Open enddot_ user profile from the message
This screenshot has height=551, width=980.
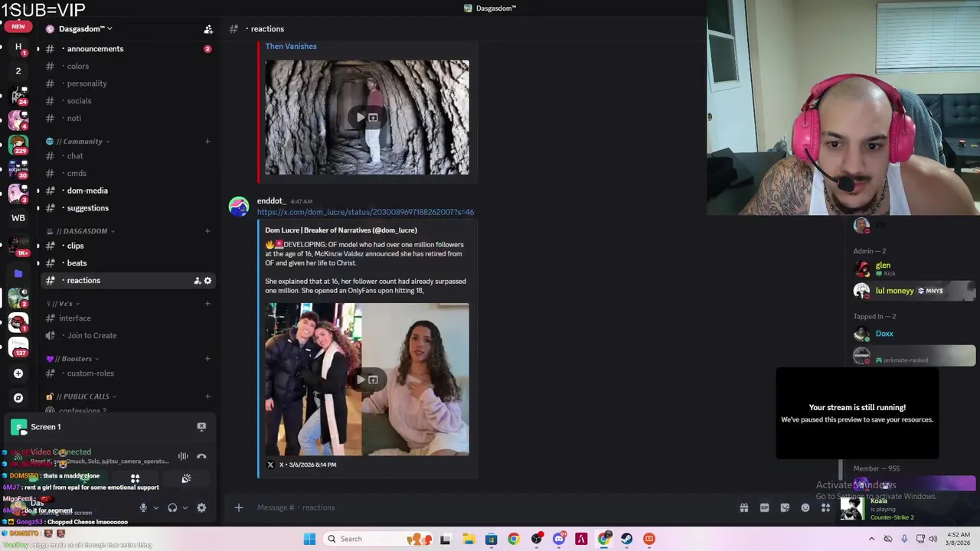coord(271,201)
